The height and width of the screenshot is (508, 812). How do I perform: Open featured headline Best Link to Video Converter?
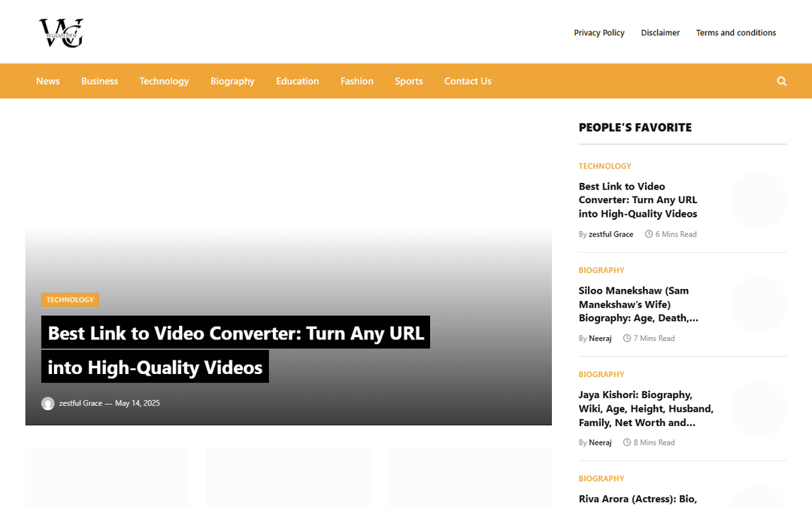(235, 349)
